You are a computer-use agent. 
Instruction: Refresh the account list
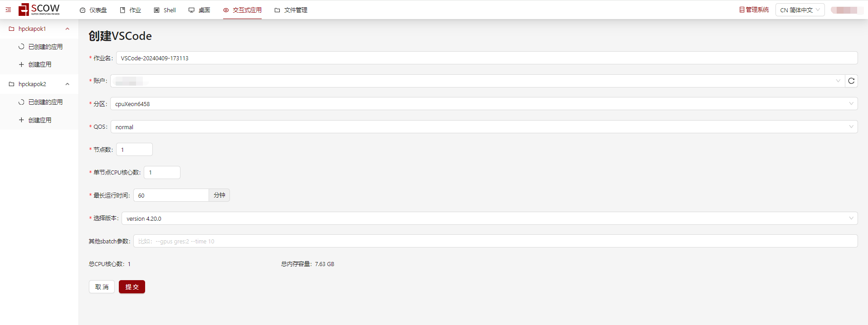point(851,81)
